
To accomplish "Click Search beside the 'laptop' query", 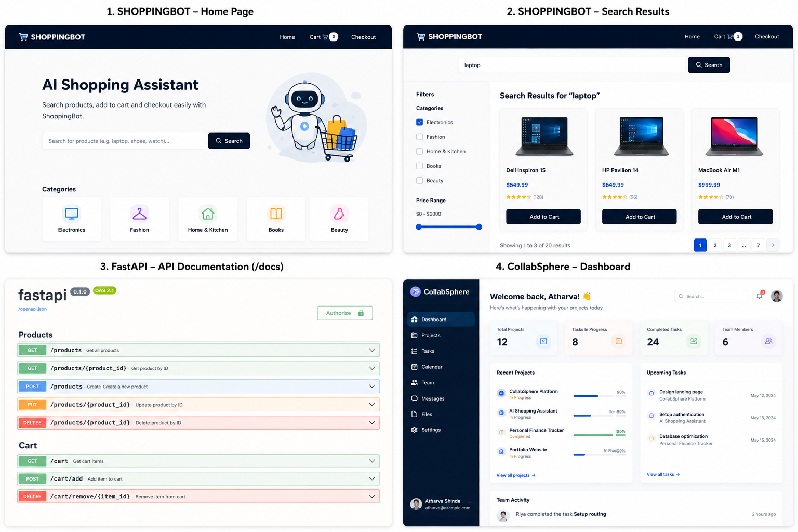I will pos(709,65).
